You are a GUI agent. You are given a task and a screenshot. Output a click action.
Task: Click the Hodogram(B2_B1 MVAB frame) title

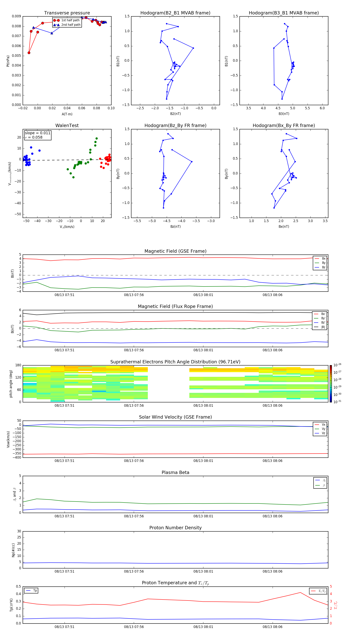[175, 13]
